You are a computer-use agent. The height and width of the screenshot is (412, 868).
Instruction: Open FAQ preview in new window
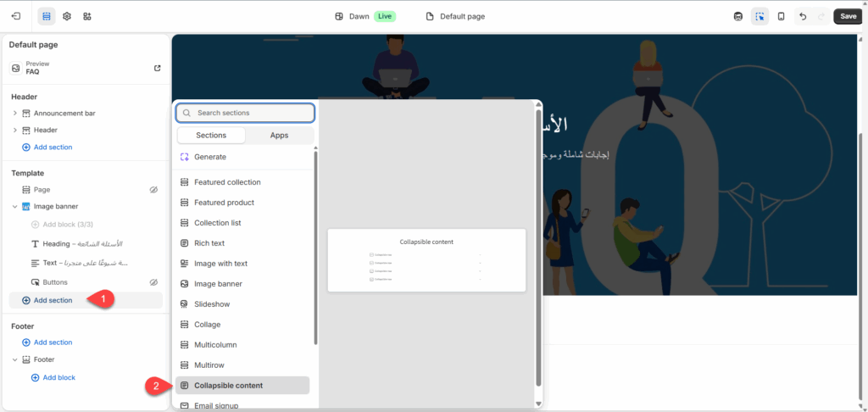tap(157, 68)
